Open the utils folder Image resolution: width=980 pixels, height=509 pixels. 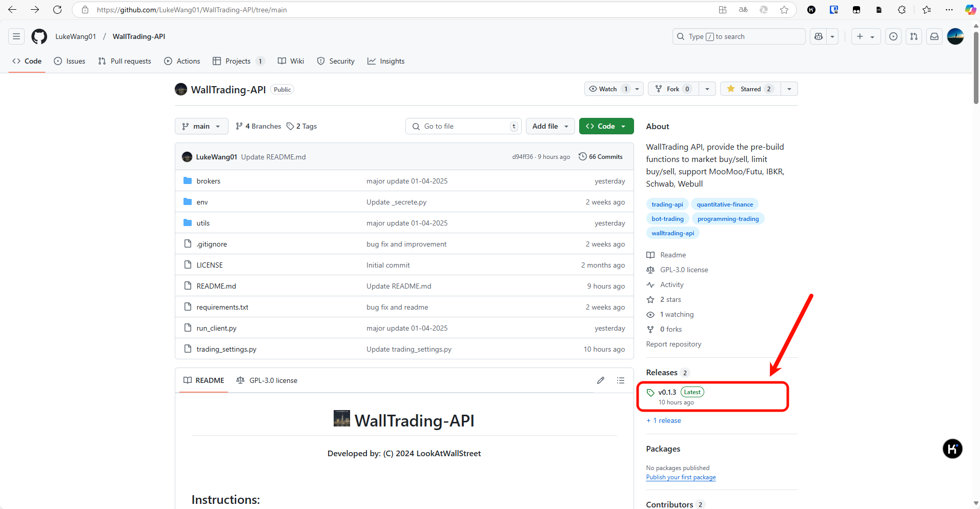[203, 223]
